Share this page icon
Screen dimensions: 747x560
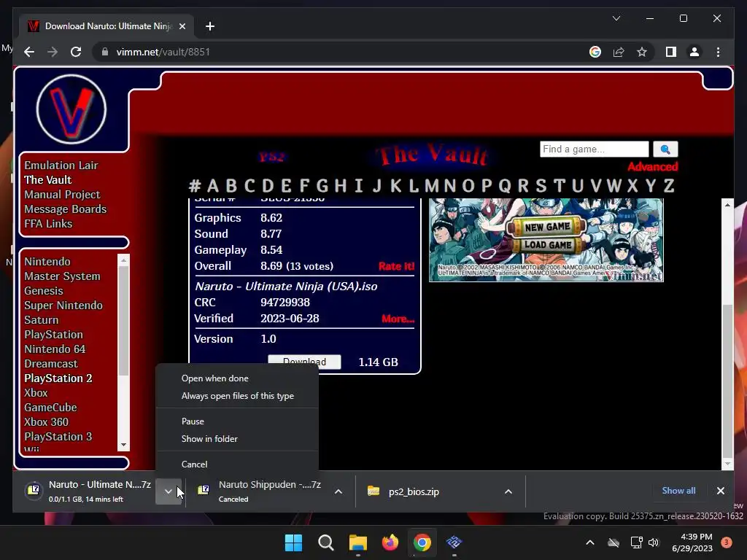619,52
